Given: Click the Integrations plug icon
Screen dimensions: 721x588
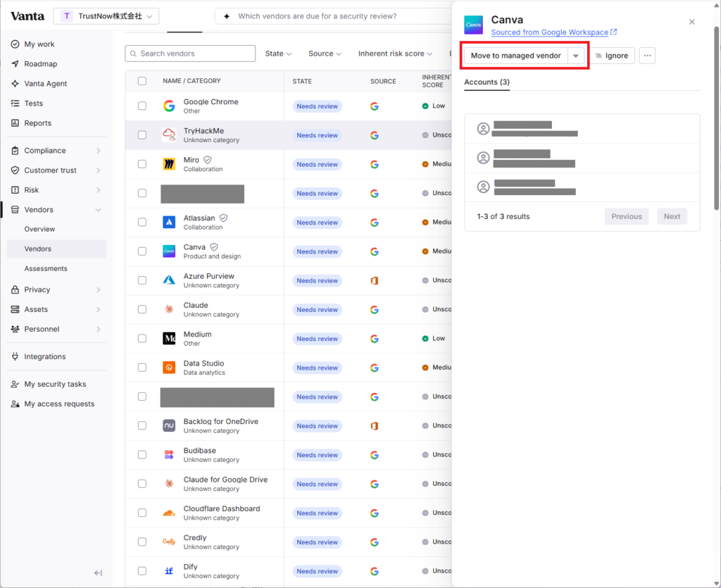Looking at the screenshot, I should tap(15, 357).
